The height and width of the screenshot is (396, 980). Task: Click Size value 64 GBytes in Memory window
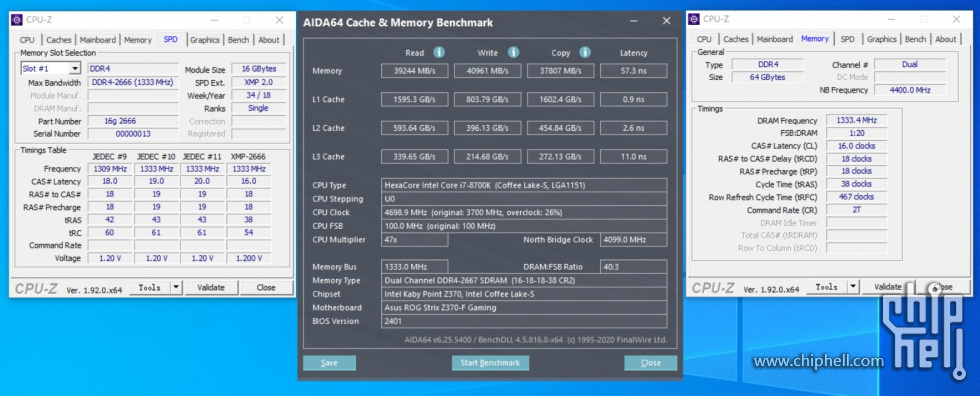point(768,77)
